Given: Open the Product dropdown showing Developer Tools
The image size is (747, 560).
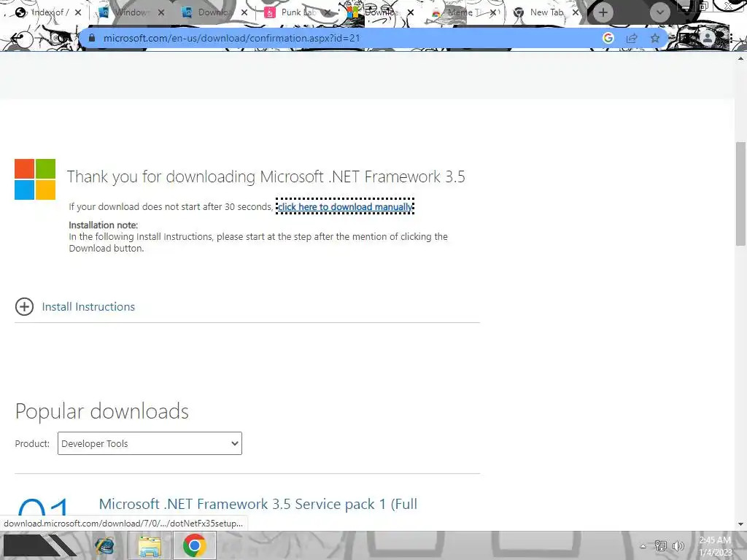Looking at the screenshot, I should click(150, 443).
